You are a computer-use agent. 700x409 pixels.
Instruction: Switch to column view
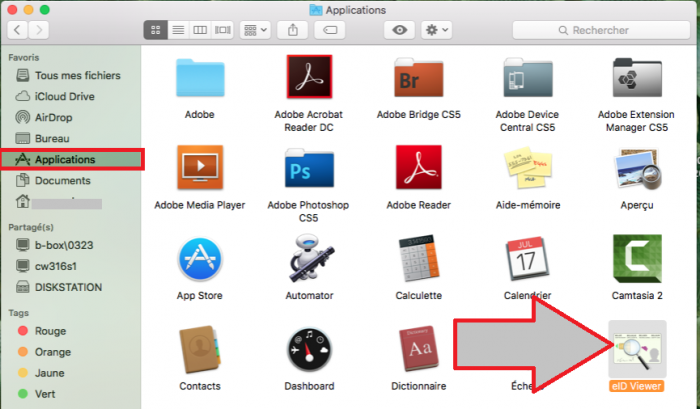pos(200,30)
